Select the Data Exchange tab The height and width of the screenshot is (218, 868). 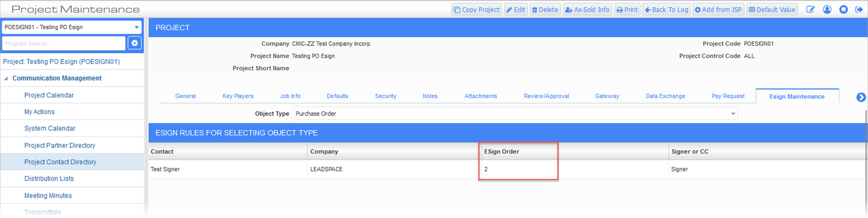[665, 96]
